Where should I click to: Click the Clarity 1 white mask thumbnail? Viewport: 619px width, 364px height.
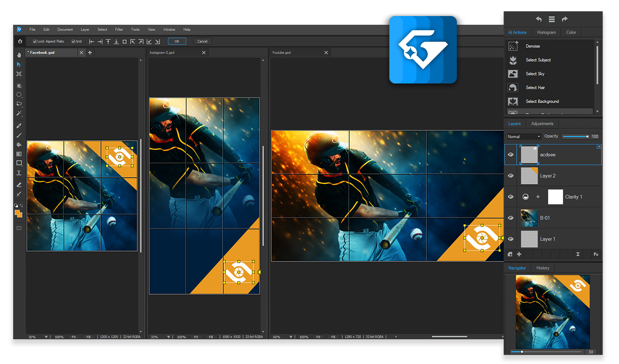pyautogui.click(x=555, y=197)
